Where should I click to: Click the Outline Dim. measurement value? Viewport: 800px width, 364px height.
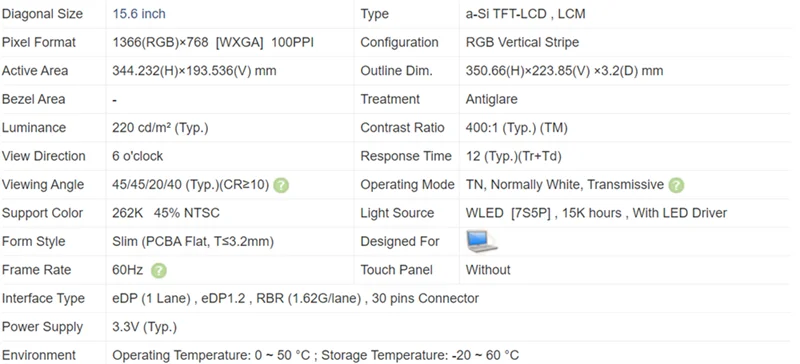point(564,71)
